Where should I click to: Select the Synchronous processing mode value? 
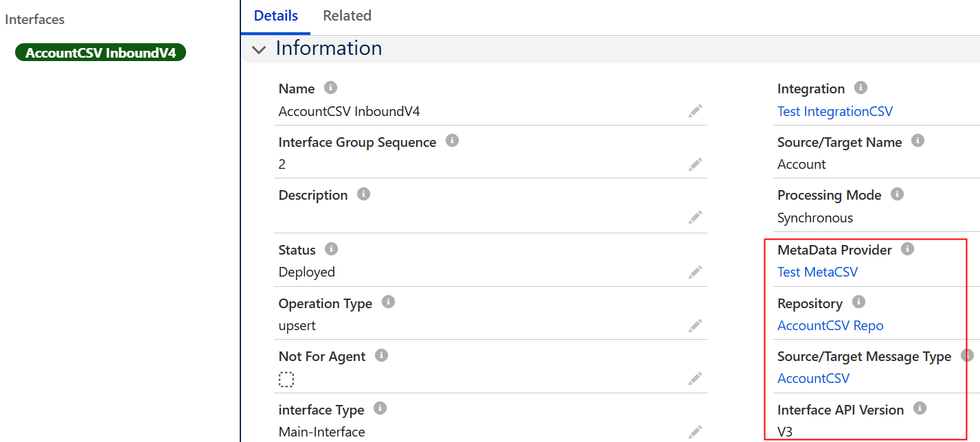815,218
